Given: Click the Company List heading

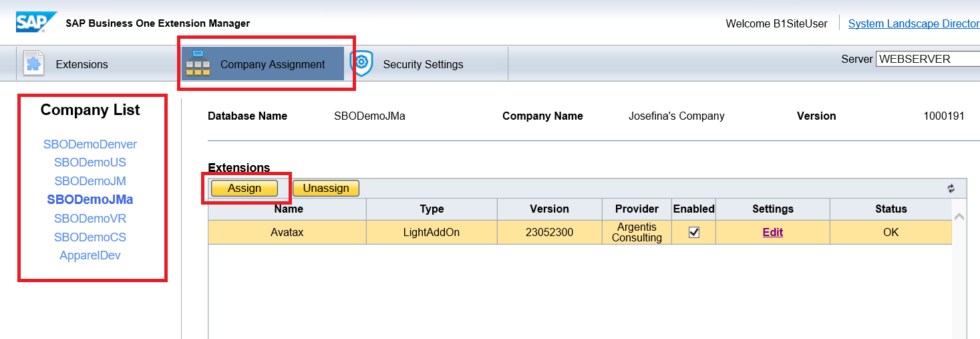Looking at the screenshot, I should click(90, 110).
